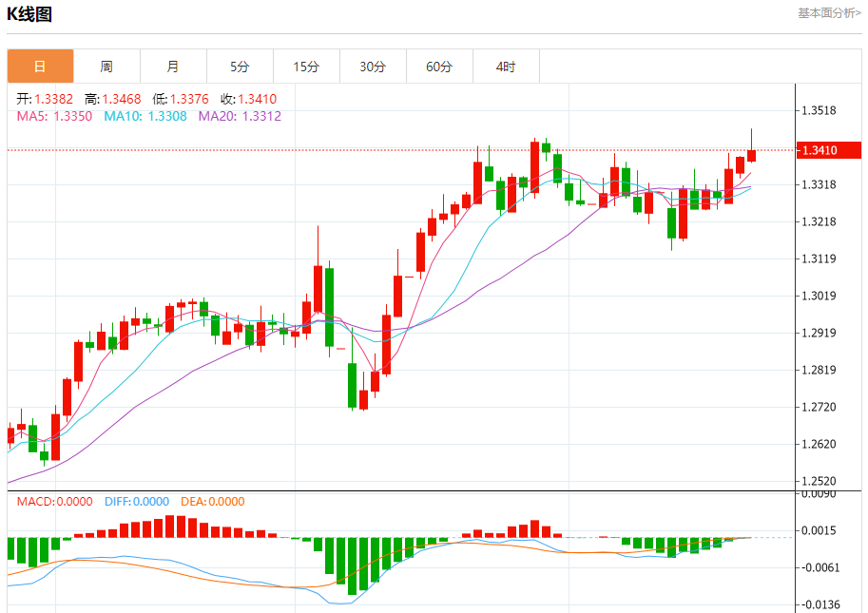The width and height of the screenshot is (868, 613).
Task: Click the MA20: 1.3312 indicator label
Action: pos(240,116)
